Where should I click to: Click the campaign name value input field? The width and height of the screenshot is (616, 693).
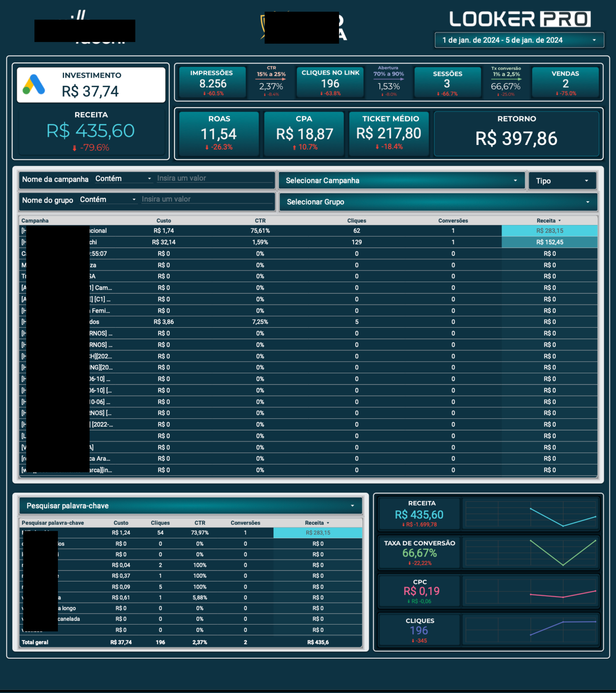tap(215, 178)
